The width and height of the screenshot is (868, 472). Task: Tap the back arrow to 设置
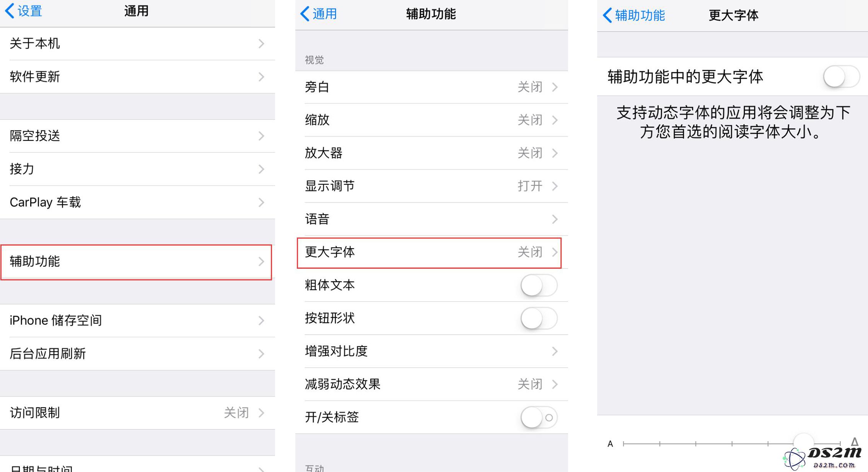click(10, 11)
